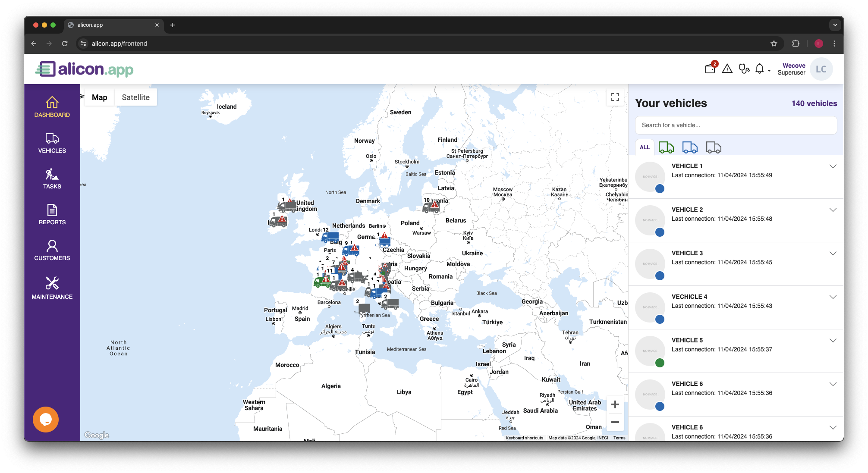Click the blue truck cluster labeled 12
This screenshot has height=473, width=868.
[x=330, y=237]
